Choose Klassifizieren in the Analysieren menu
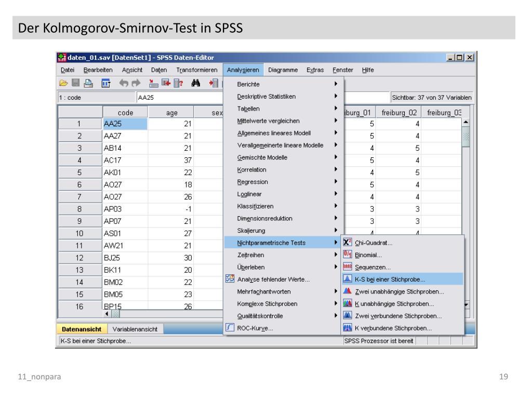Screen dimensions: 532x399 (x=283, y=206)
